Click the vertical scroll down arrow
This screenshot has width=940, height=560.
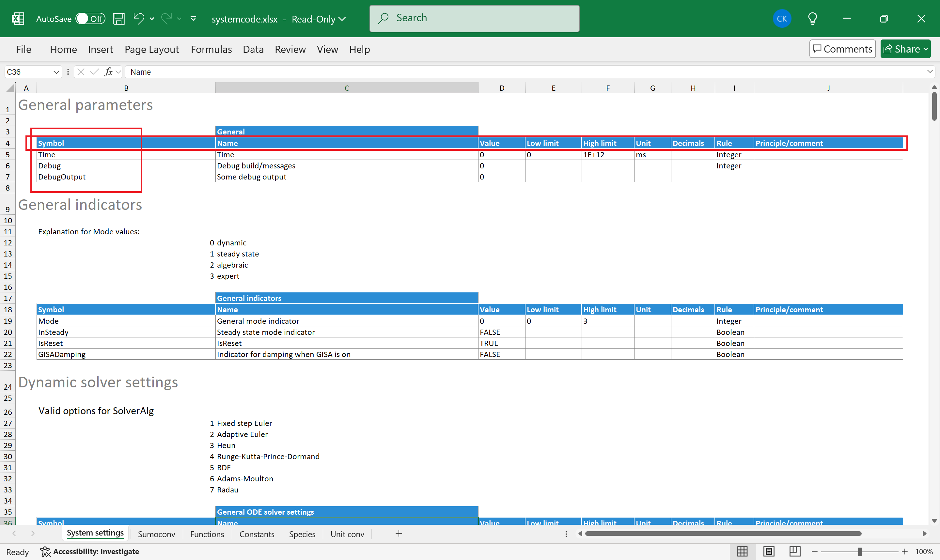[934, 521]
